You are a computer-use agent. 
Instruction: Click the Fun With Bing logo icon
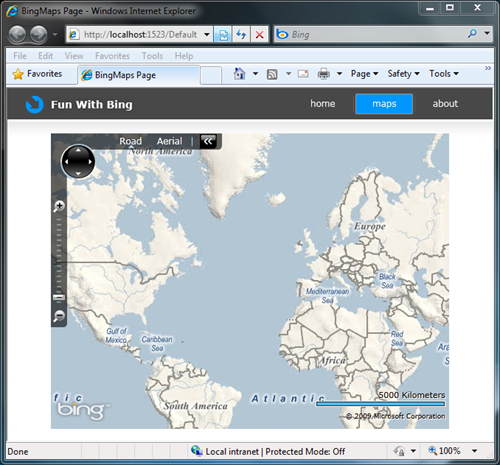click(x=35, y=104)
